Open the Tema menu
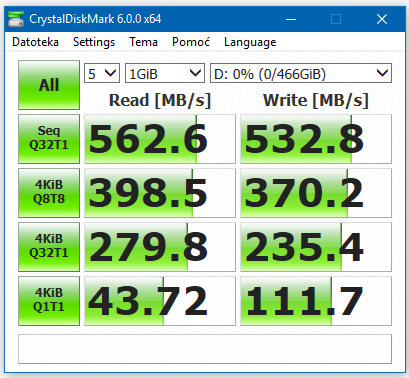 click(x=143, y=42)
